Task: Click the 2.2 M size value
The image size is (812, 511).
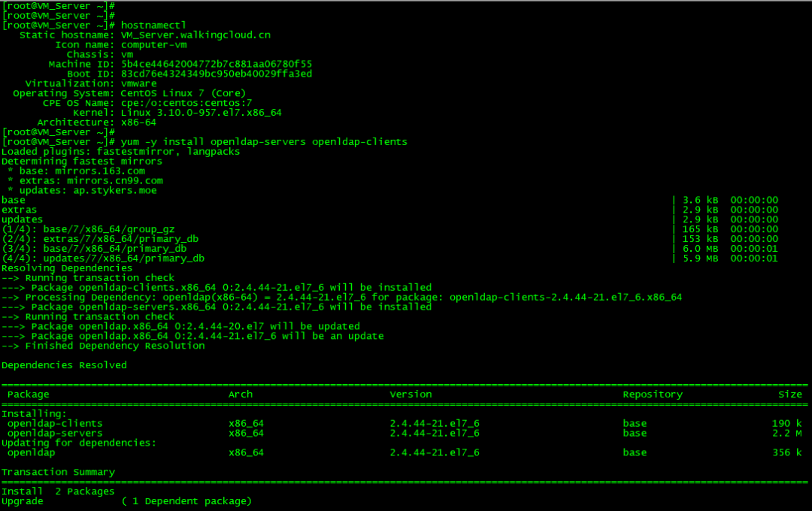Action: (x=787, y=434)
